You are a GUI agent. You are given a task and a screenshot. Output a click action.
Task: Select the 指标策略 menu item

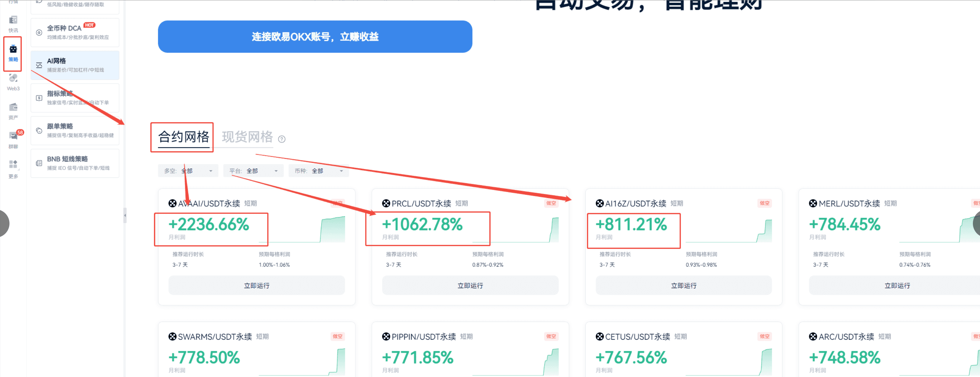click(x=75, y=98)
